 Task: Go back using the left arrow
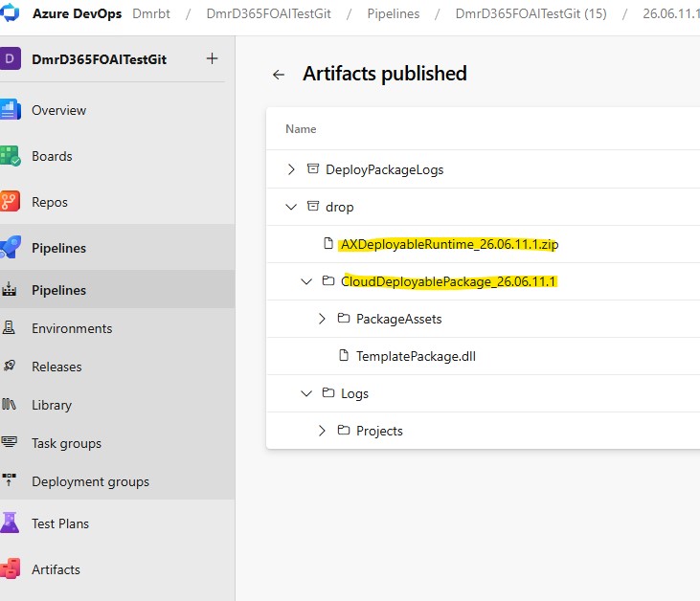coord(279,74)
